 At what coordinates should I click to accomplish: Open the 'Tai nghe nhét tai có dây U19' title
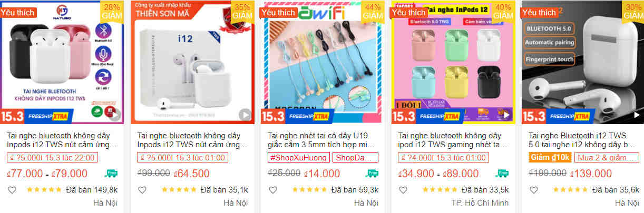(x=323, y=139)
